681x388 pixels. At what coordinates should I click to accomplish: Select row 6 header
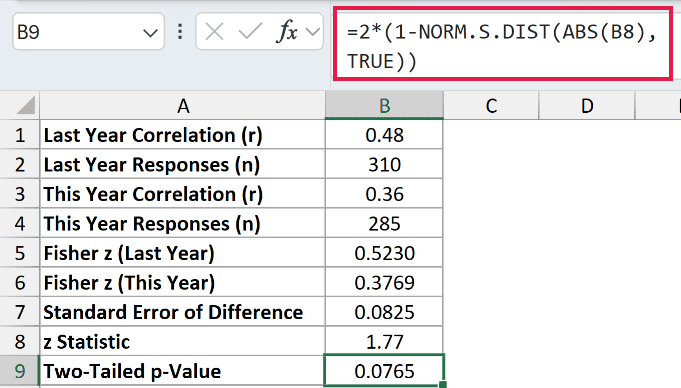pyautogui.click(x=20, y=282)
